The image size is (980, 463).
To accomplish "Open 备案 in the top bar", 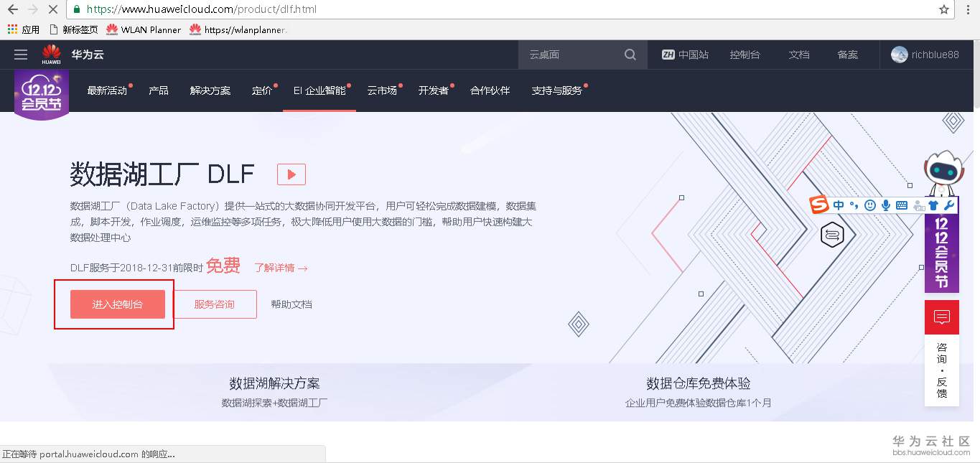I will pyautogui.click(x=848, y=55).
